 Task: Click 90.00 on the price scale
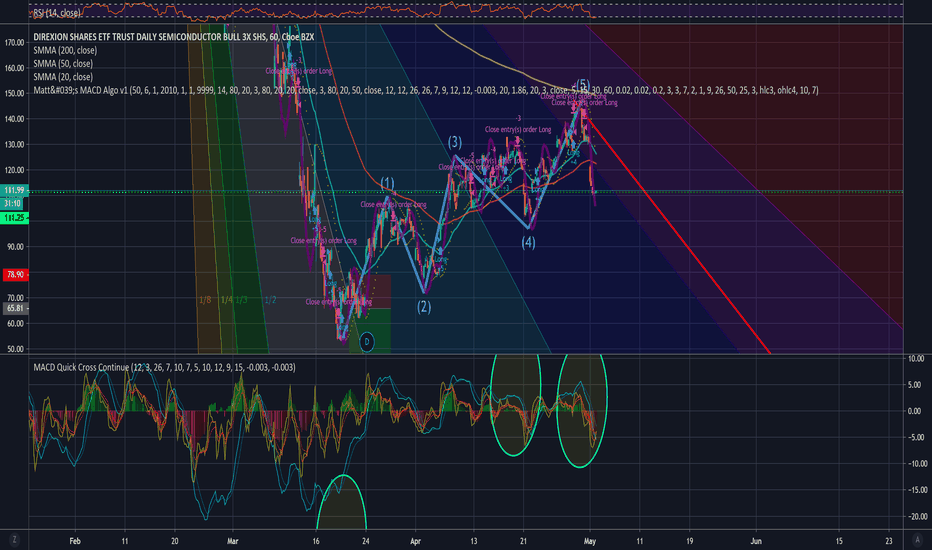pos(15,247)
